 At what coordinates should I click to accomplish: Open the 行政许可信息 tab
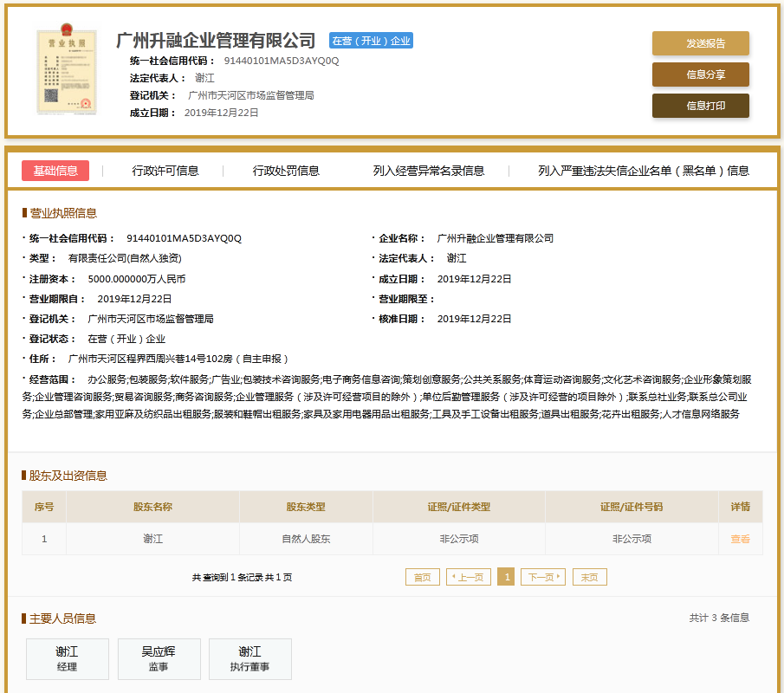click(165, 171)
